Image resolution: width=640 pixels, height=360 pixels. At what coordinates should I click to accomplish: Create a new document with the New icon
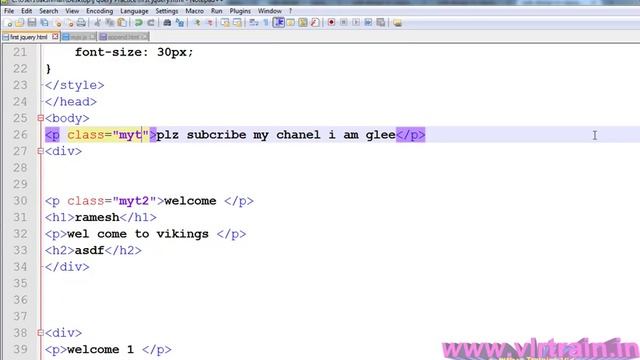click(x=8, y=23)
